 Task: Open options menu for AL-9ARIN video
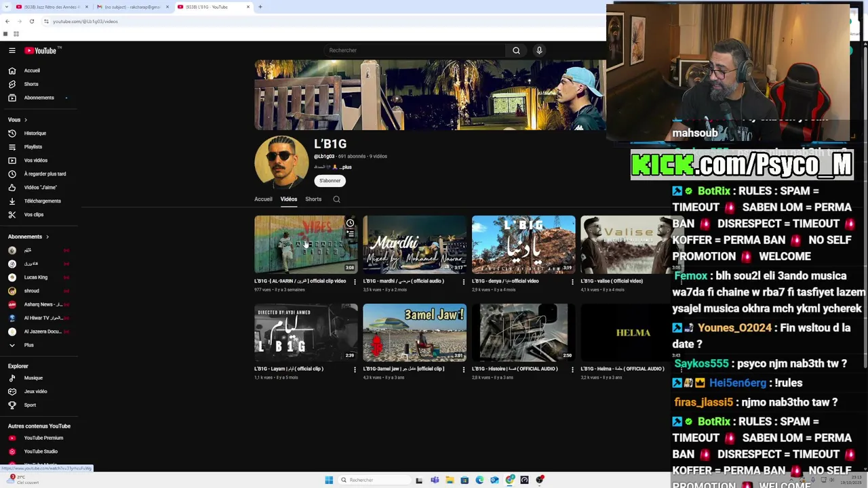click(355, 281)
